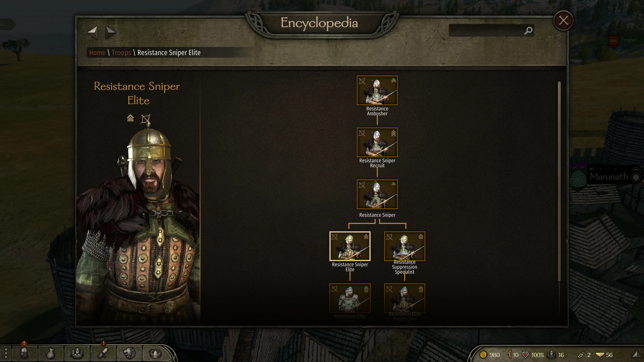Image resolution: width=644 pixels, height=362 pixels.
Task: Open the clan wolf banner icon
Action: [x=129, y=353]
